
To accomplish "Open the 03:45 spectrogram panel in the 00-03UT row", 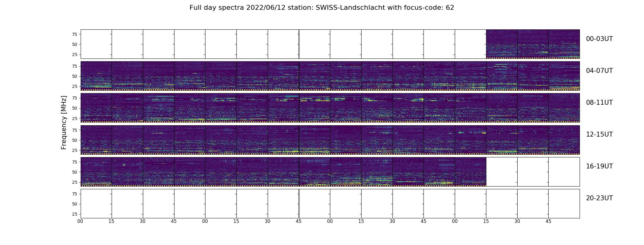I will click(x=564, y=44).
